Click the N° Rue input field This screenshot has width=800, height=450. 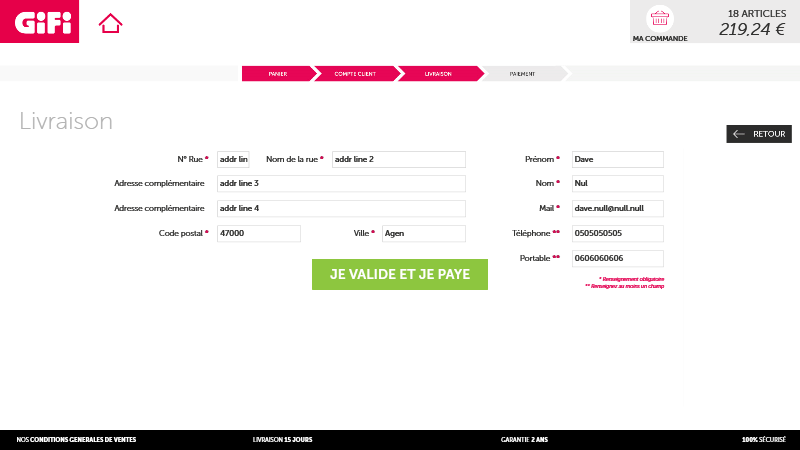pyautogui.click(x=232, y=159)
